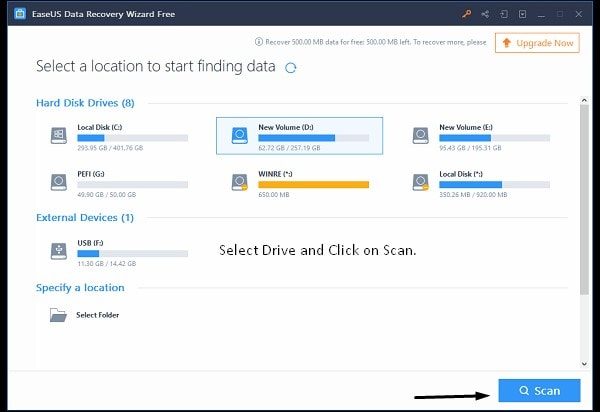Click the vertical scrollbar thumb
The width and height of the screenshot is (600, 412).
click(x=584, y=199)
